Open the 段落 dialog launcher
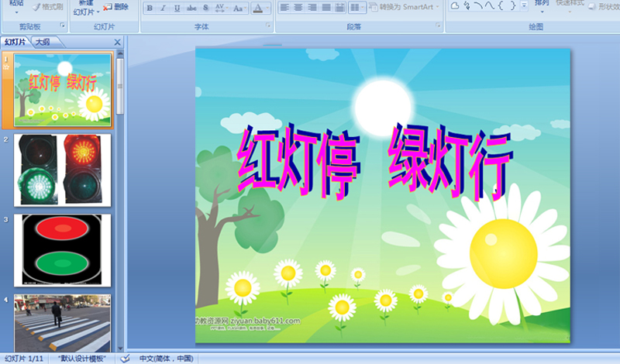 coord(438,26)
